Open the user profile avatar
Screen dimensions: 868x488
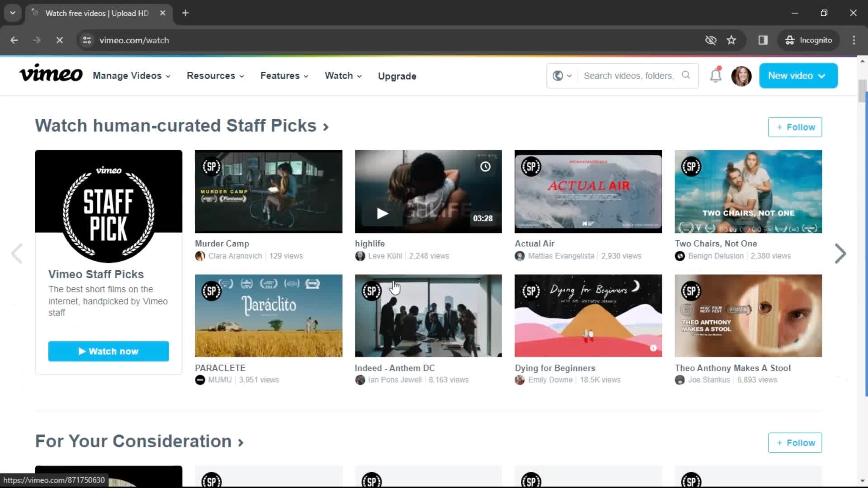(741, 76)
